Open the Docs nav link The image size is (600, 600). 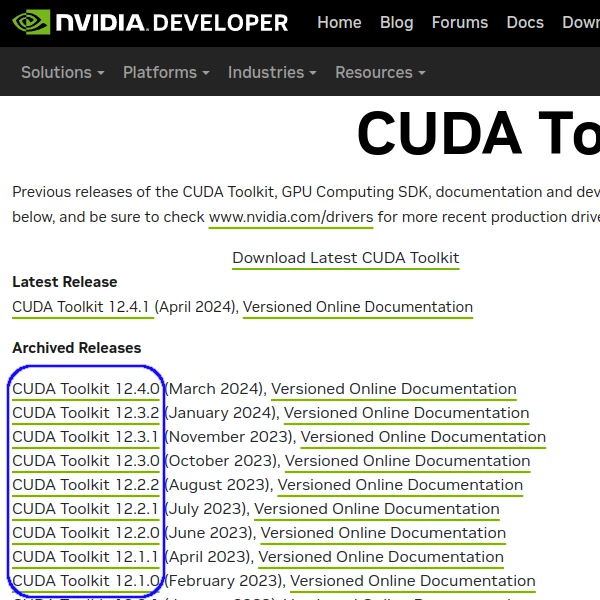525,22
